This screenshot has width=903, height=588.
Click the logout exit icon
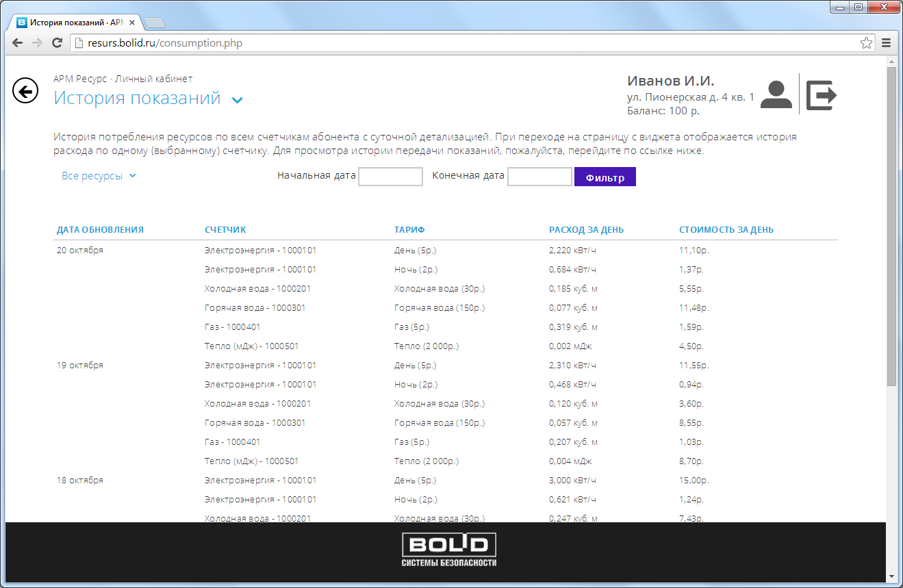821,94
